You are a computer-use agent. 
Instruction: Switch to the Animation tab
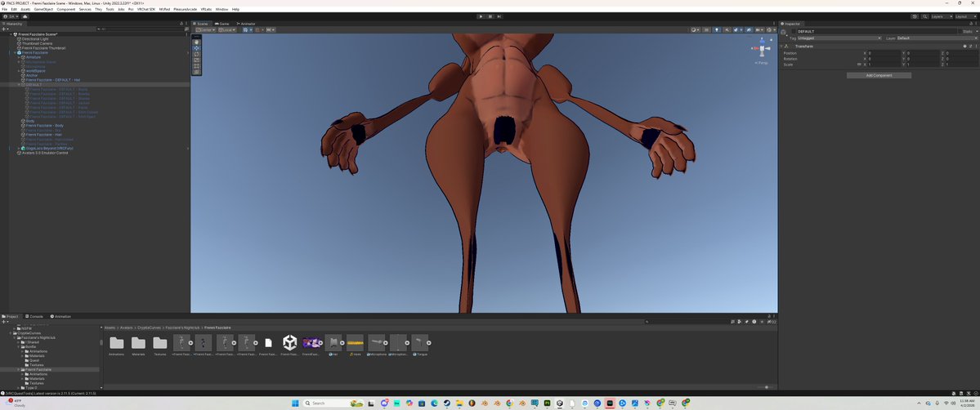[60, 316]
